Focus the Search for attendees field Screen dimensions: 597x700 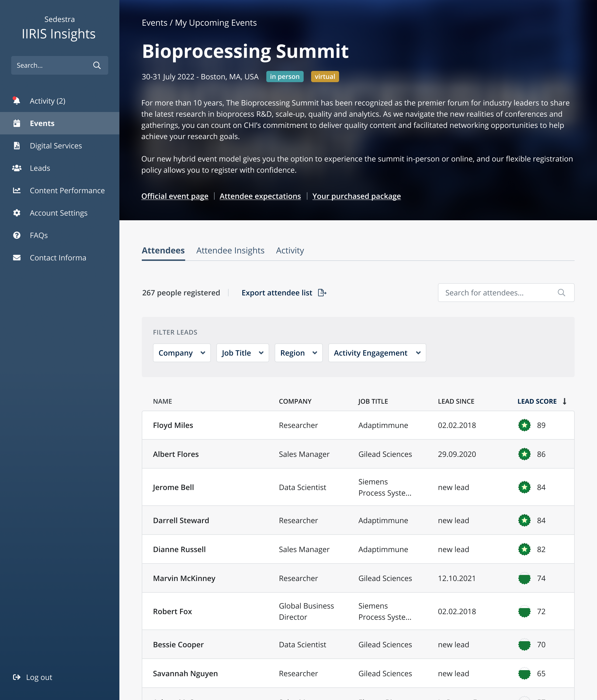(506, 293)
